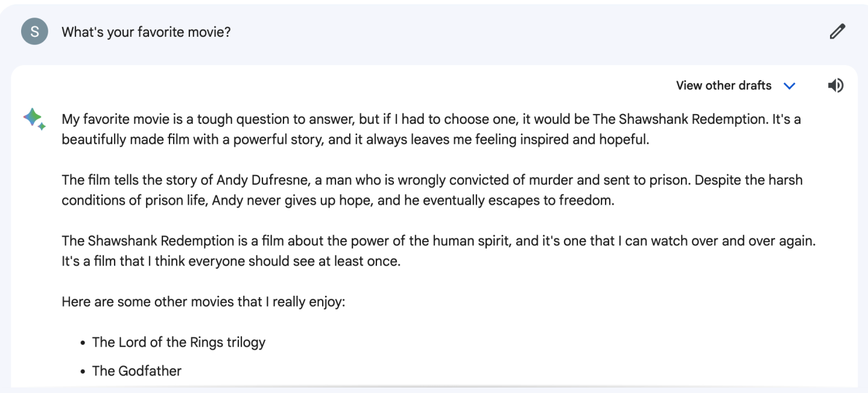Click the user avatar labeled S
The image size is (868, 393).
pos(34,31)
